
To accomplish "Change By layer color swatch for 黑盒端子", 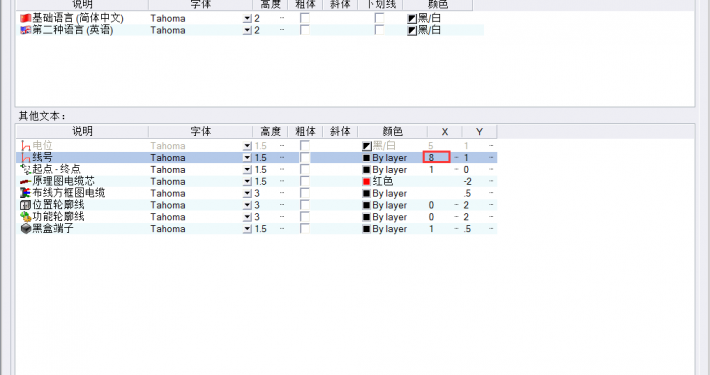I will tap(367, 229).
